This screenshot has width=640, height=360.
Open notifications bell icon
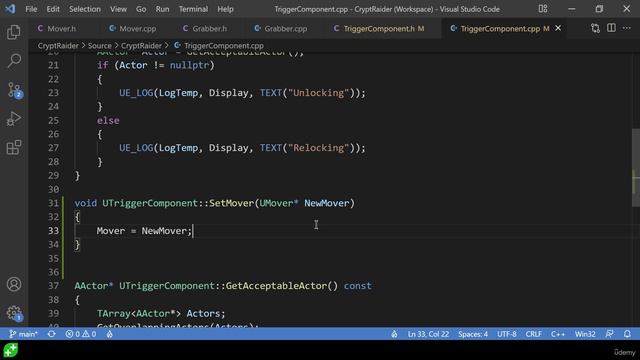(627, 334)
